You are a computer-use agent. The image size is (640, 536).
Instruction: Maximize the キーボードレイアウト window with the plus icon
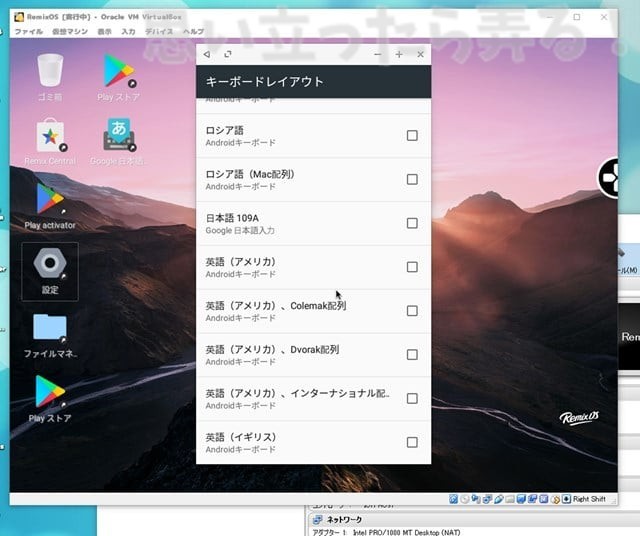pos(399,54)
